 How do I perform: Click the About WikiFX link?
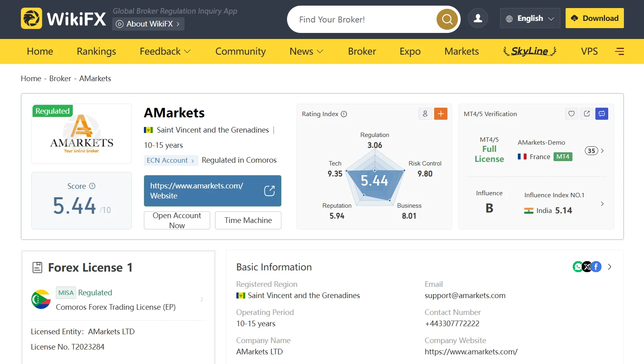[x=148, y=24]
